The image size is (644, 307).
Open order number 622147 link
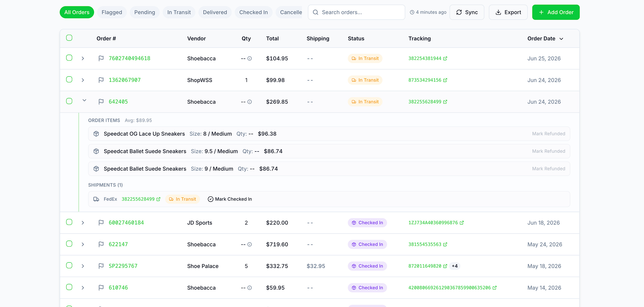tap(118, 244)
